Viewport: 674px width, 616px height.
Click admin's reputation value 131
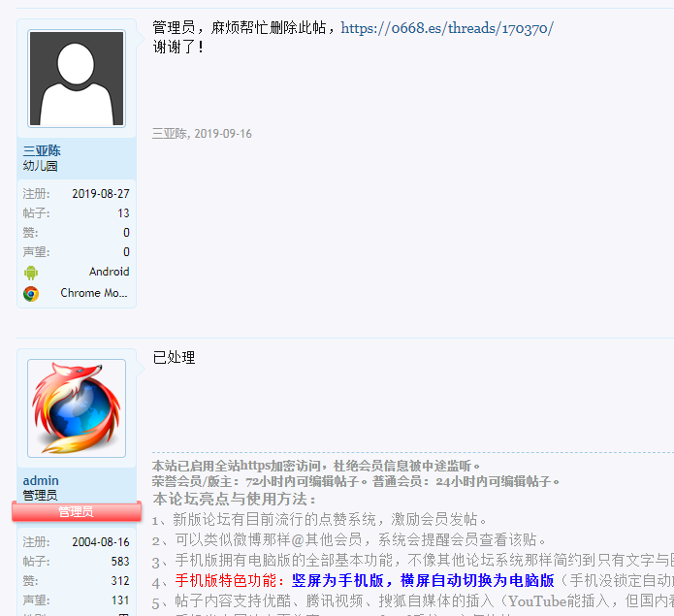(x=119, y=600)
